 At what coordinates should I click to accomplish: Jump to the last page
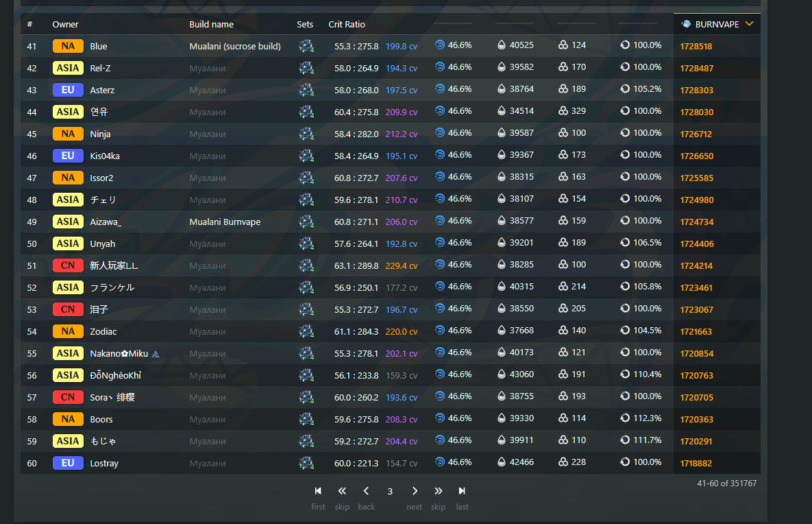tap(462, 491)
